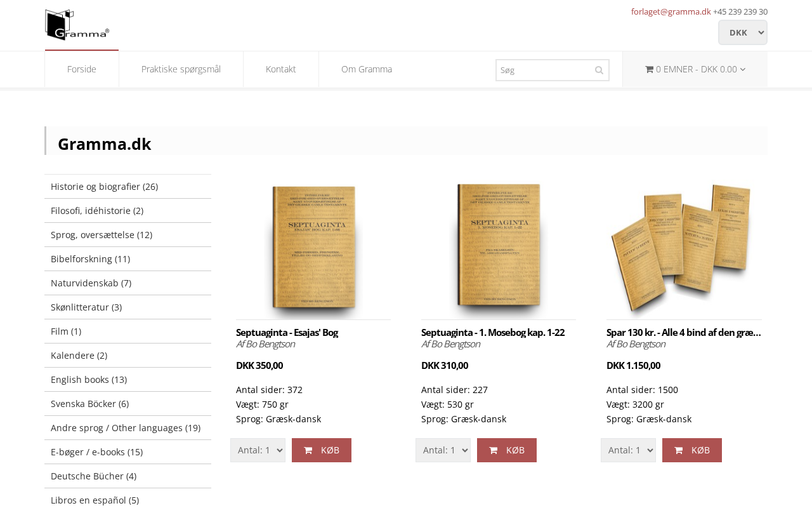The width and height of the screenshot is (812, 508).
Task: Select Deutsche Bücher category
Action: (128, 476)
